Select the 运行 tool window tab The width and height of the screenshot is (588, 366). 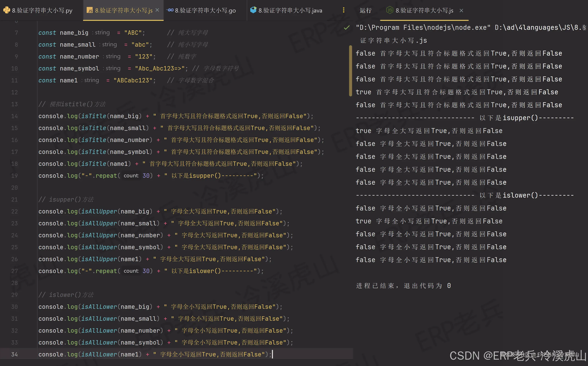point(365,10)
